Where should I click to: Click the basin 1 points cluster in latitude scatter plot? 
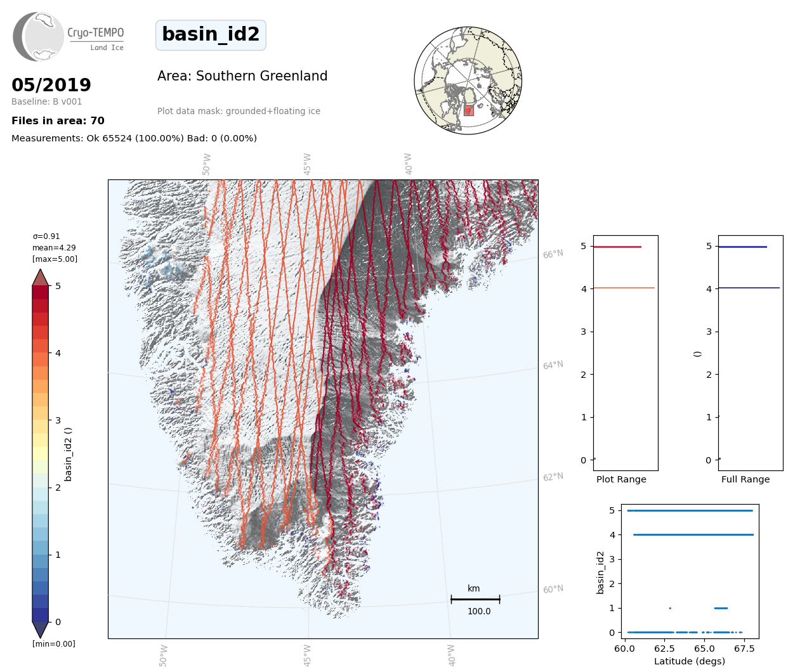point(721,608)
